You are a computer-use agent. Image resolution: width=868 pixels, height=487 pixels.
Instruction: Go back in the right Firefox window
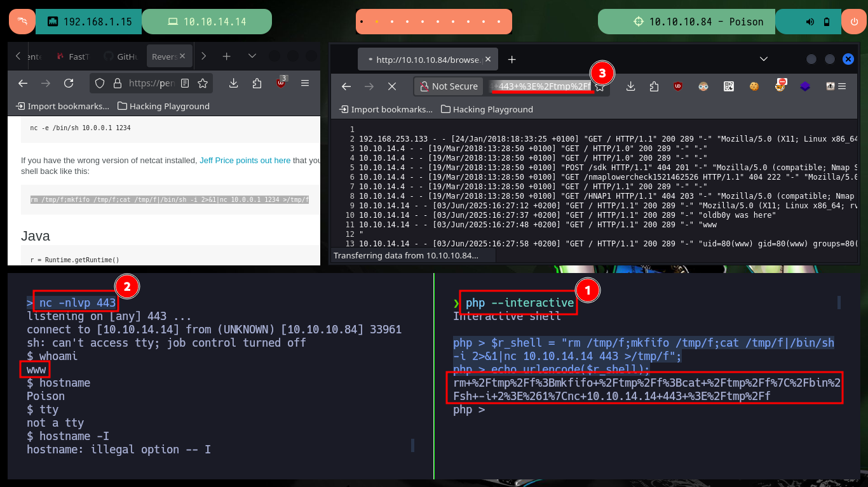pos(346,86)
